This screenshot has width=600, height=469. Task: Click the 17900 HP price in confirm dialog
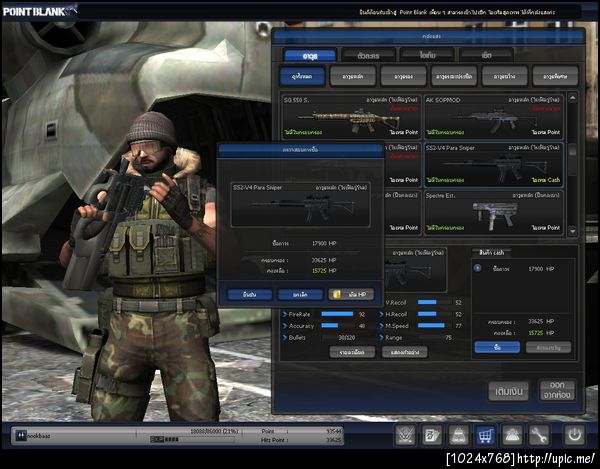324,243
